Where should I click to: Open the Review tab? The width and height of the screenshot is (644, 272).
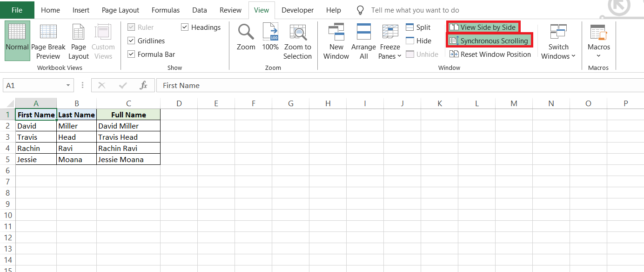[x=230, y=10]
